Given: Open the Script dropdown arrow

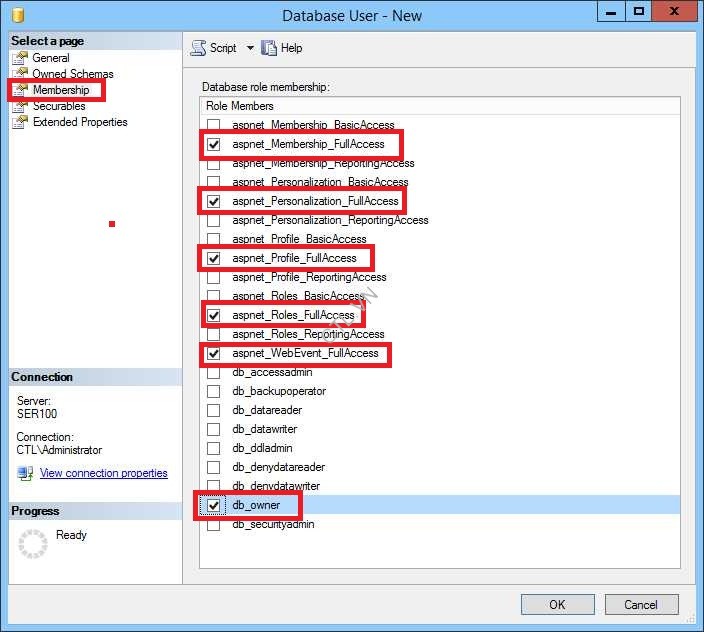Looking at the screenshot, I should pos(250,48).
